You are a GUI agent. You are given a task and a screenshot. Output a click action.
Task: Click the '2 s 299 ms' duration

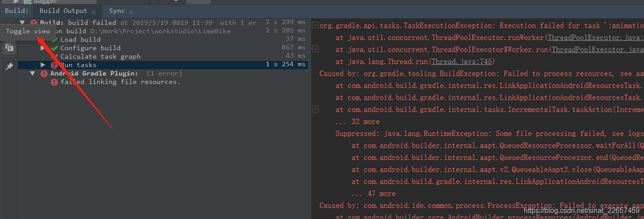286,22
